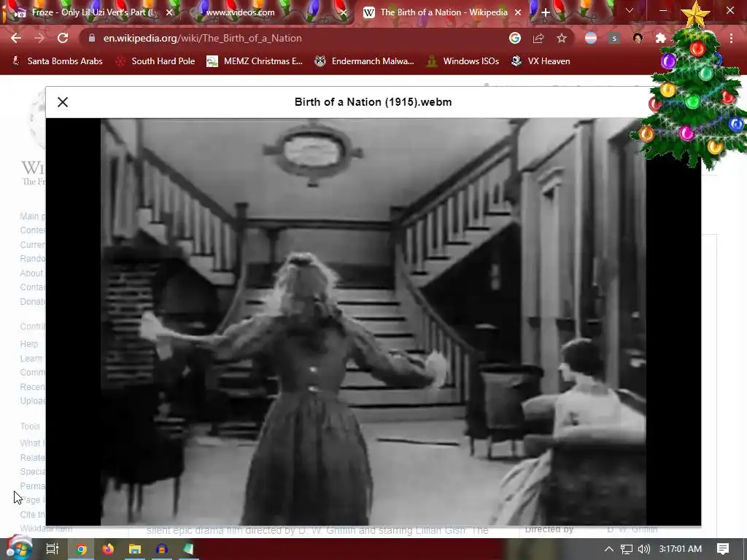The image size is (747, 560).
Task: Open the Santa Bombs Arabs bookmark
Action: pyautogui.click(x=57, y=61)
